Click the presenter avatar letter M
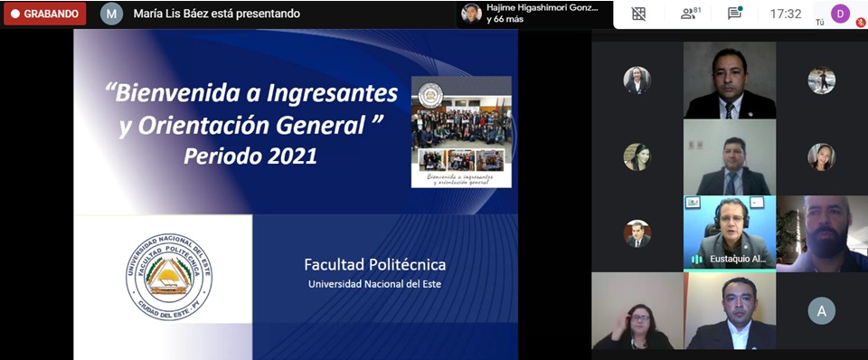This screenshot has width=868, height=360. click(111, 14)
